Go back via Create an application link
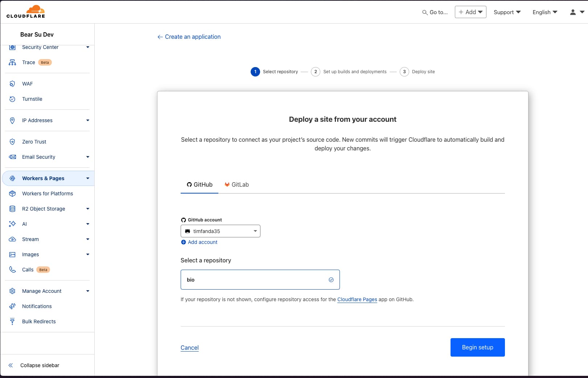This screenshot has width=588, height=378. tap(193, 37)
